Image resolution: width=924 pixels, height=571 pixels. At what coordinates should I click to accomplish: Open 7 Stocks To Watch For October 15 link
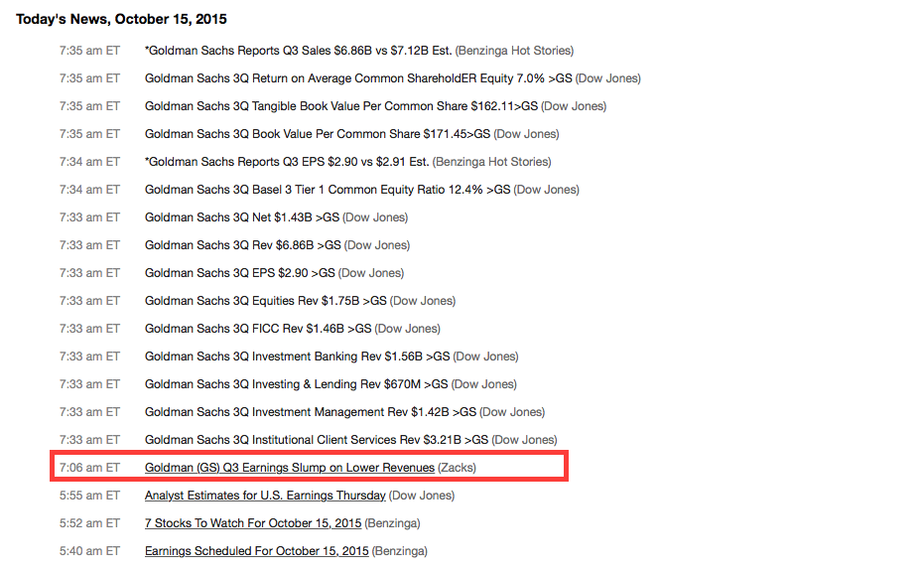coord(253,523)
